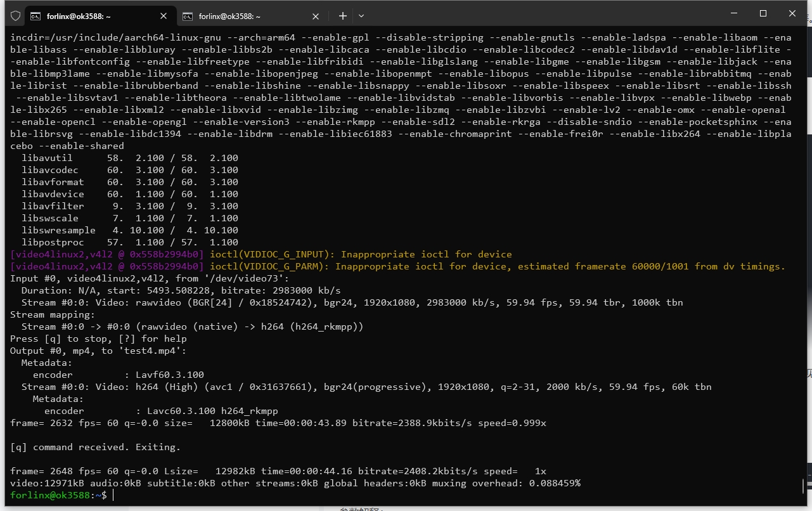The height and width of the screenshot is (511, 812).
Task: Click the active first tab's terminal icon
Action: [x=36, y=16]
